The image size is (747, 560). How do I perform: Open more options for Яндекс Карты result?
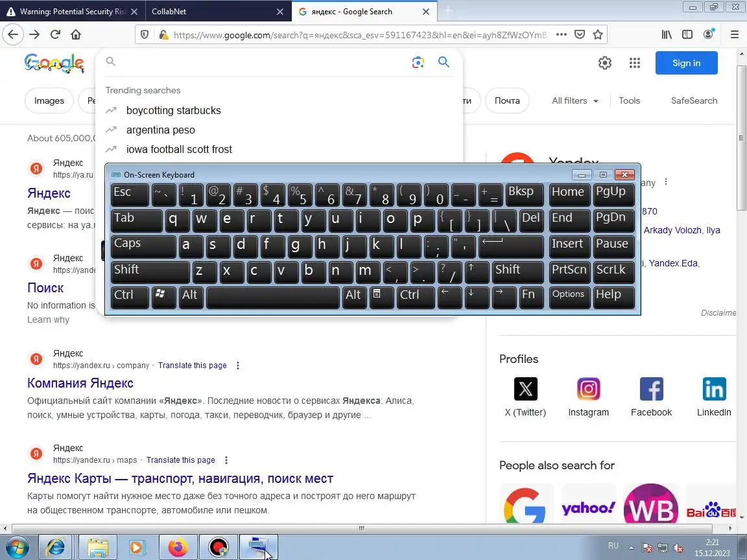tap(226, 460)
